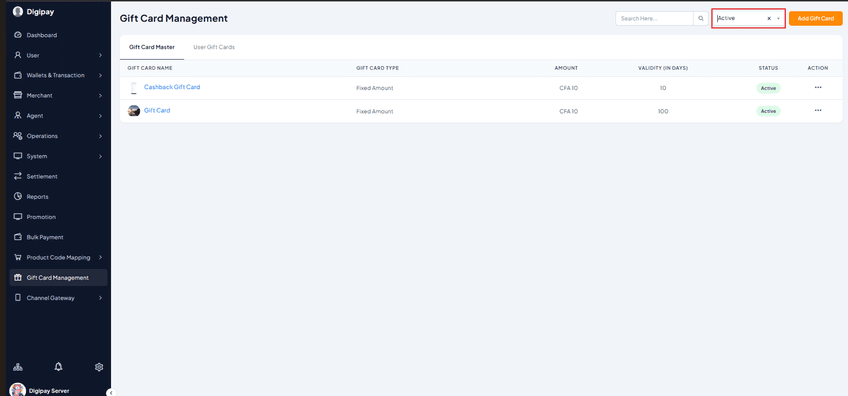Click the Agent person icon
Image resolution: width=848 pixels, height=396 pixels.
click(18, 116)
